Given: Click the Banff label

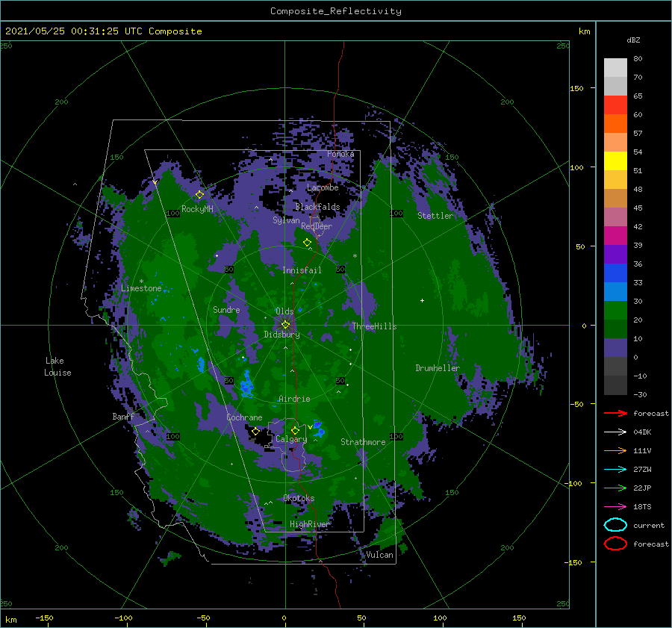Looking at the screenshot, I should coord(123,416).
